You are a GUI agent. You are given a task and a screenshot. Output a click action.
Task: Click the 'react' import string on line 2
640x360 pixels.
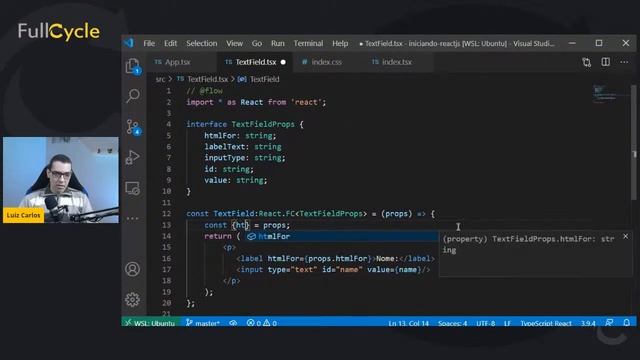click(x=306, y=102)
